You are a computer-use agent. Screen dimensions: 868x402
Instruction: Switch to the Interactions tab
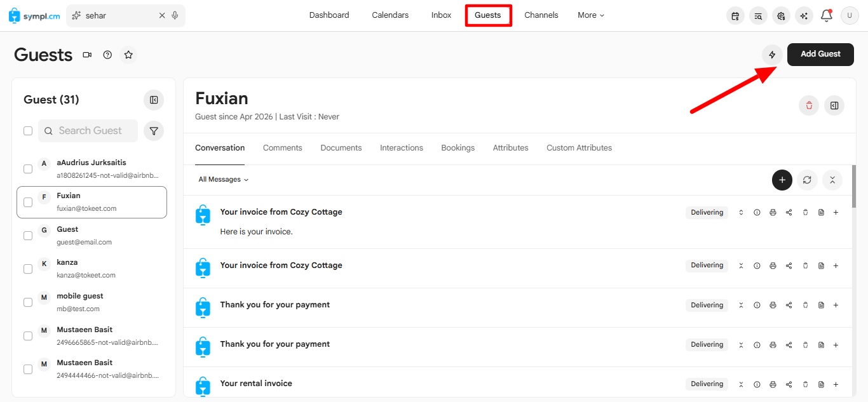click(x=402, y=148)
